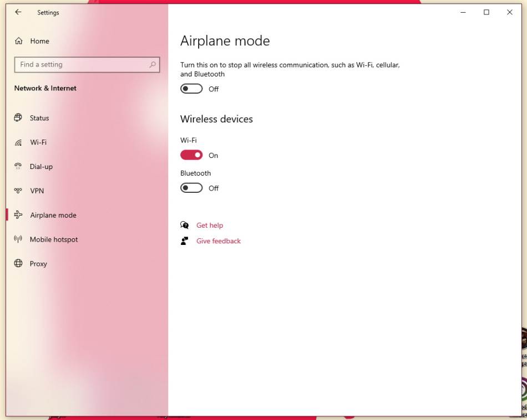Image resolution: width=527 pixels, height=420 pixels.
Task: Open the Give feedback link
Action: click(x=219, y=241)
